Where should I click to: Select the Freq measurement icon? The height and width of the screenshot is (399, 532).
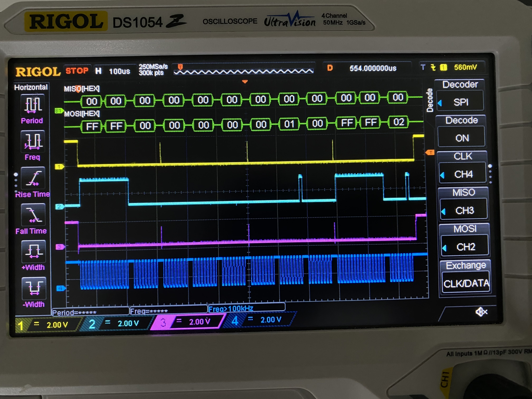pos(33,141)
